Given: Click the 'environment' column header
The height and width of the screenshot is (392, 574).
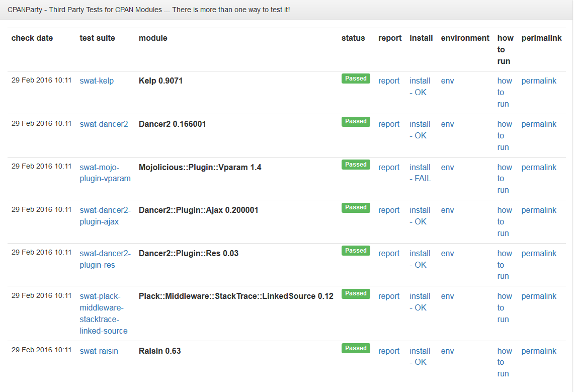Looking at the screenshot, I should 465,38.
